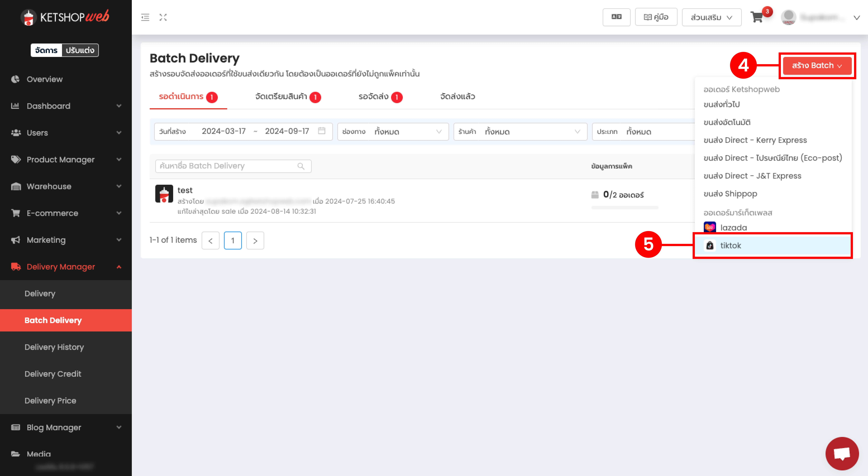The height and width of the screenshot is (476, 868).
Task: Toggle fullscreen expand icon
Action: point(163,17)
